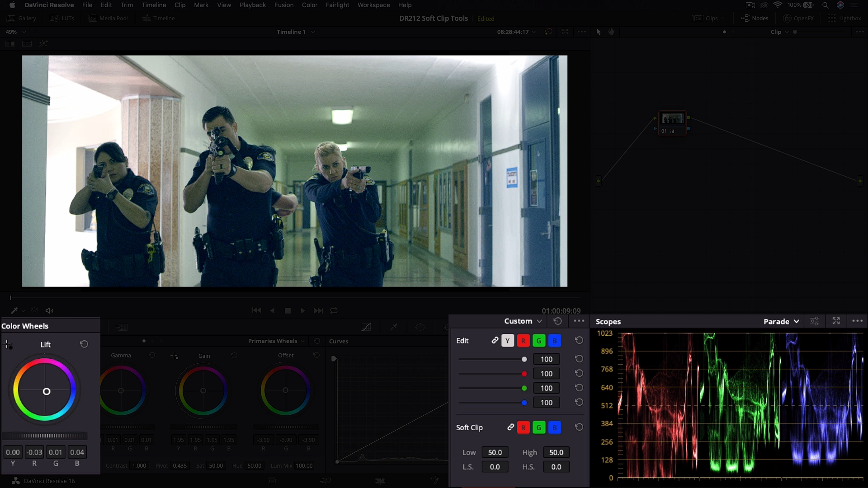The image size is (868, 488).
Task: Open Primaries Wheels mode dropdown
Action: (277, 341)
